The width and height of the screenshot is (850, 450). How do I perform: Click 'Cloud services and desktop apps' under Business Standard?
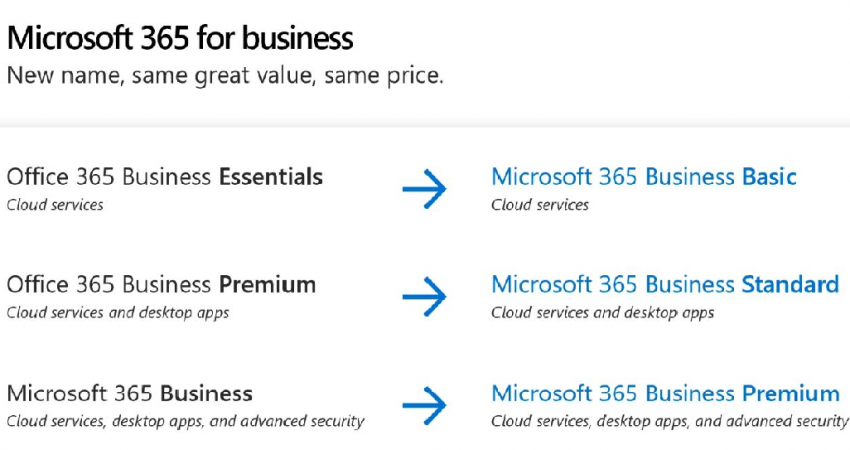[602, 312]
